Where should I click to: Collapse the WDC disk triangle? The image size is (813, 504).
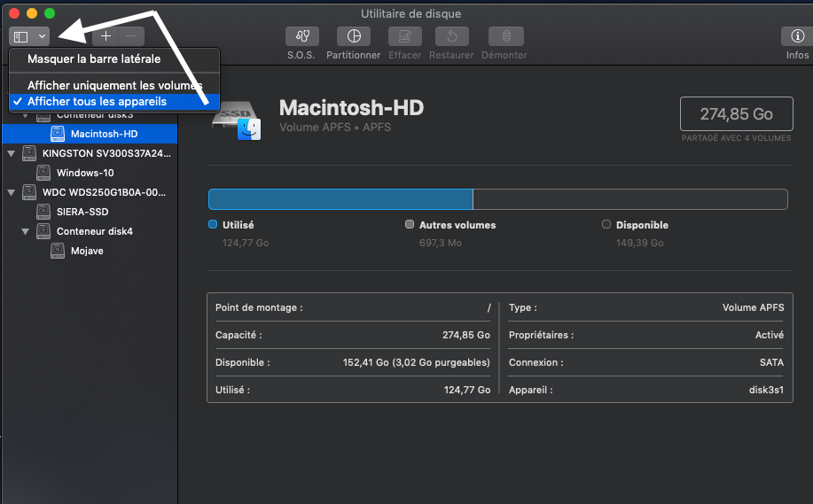pos(11,192)
